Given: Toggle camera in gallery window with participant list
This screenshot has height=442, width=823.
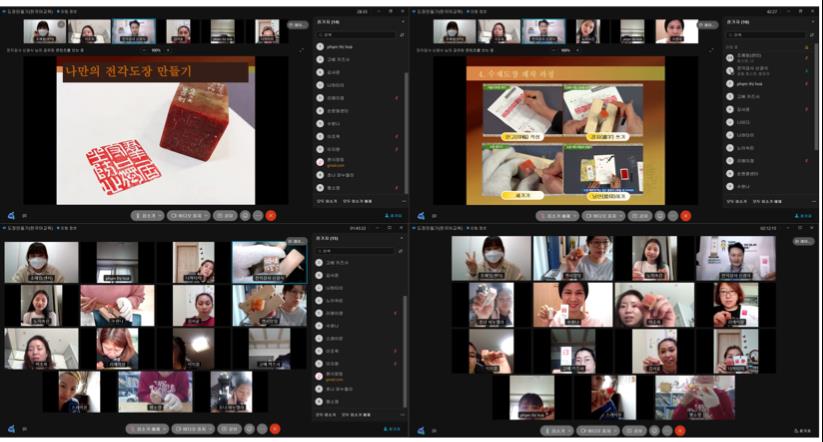Looking at the screenshot, I should coord(192,429).
